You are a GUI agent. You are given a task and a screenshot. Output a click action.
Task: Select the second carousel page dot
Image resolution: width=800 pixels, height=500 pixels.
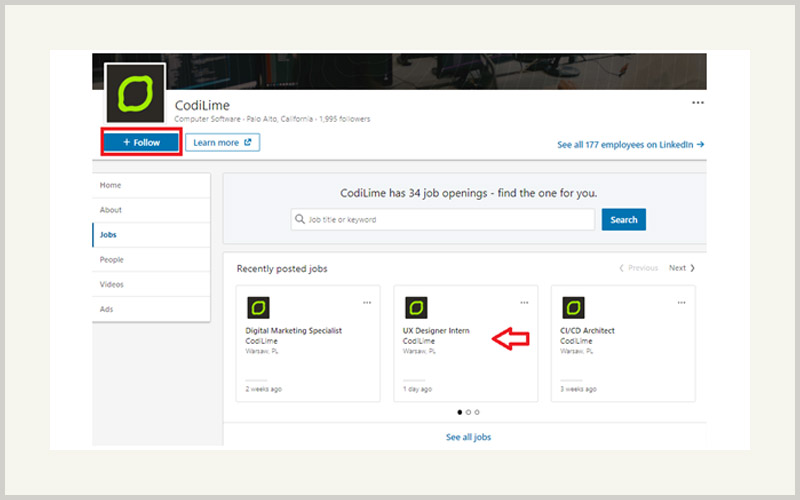click(468, 412)
